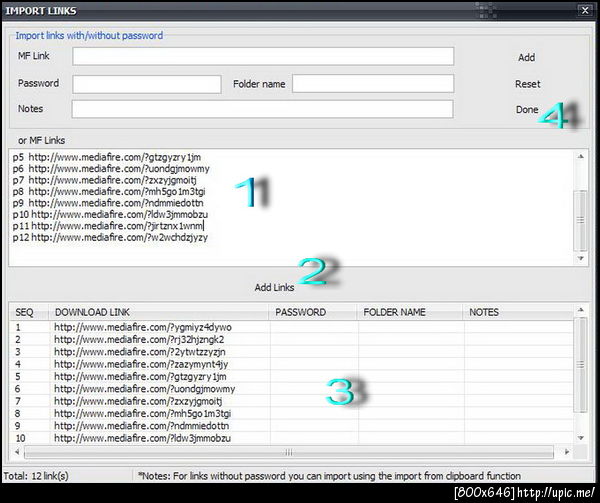The image size is (600, 503).
Task: Focus the MF Link input field
Action: [x=263, y=56]
